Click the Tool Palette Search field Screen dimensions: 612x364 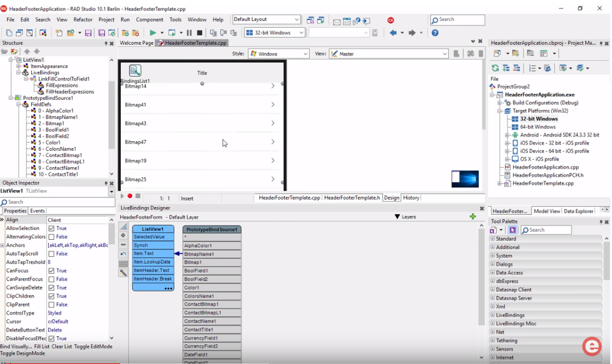(x=546, y=230)
